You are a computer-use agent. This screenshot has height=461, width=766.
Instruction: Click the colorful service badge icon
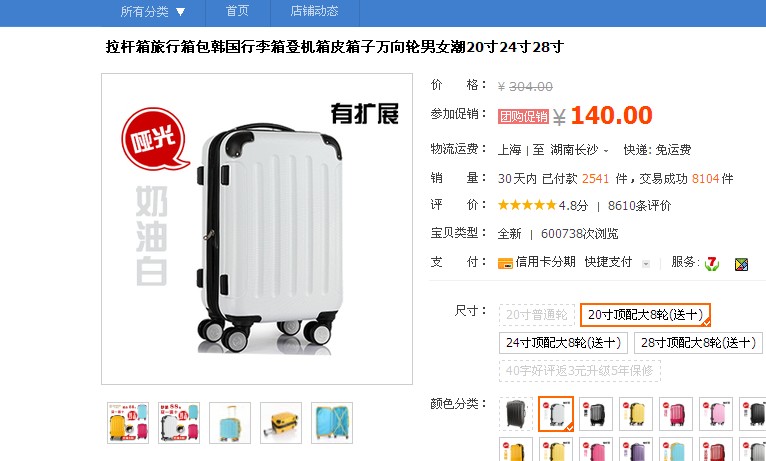point(741,264)
